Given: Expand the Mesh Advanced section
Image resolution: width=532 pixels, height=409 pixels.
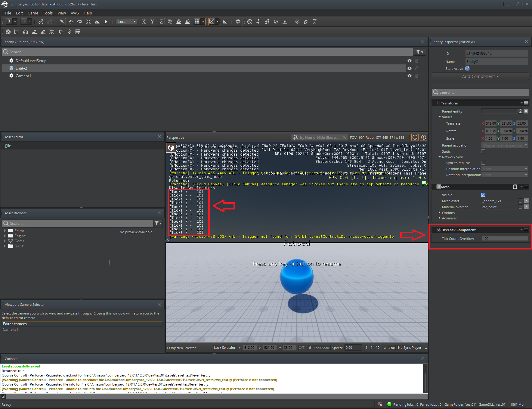Looking at the screenshot, I should 440,218.
